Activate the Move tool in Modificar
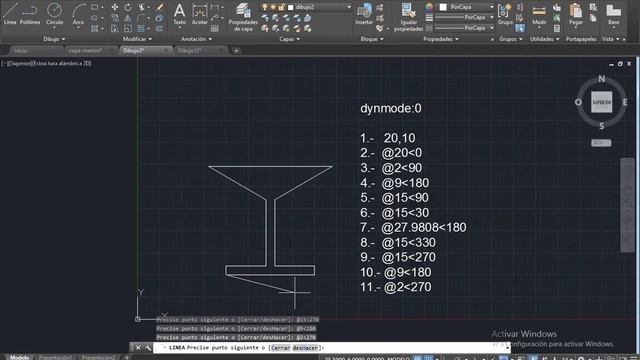Screen dimensions: 640x360 (x=115, y=7)
